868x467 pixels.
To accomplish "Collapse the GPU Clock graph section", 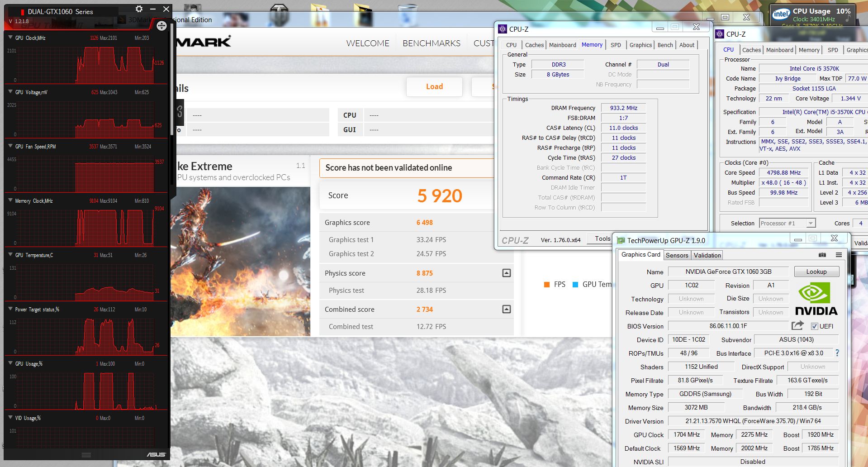I will pyautogui.click(x=10, y=38).
